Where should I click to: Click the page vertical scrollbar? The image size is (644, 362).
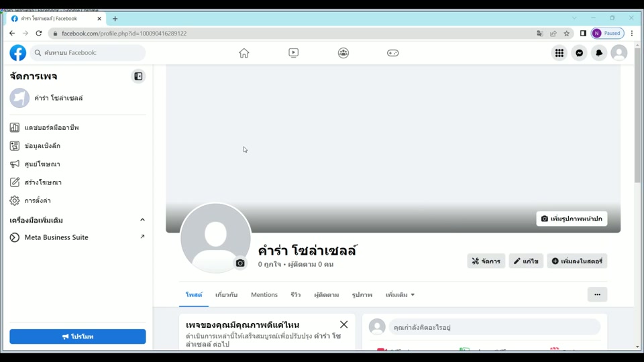click(x=637, y=115)
